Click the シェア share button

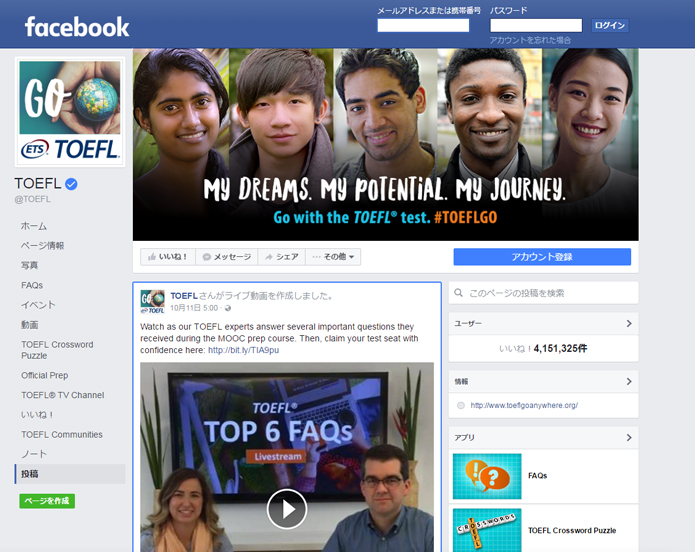tap(281, 257)
